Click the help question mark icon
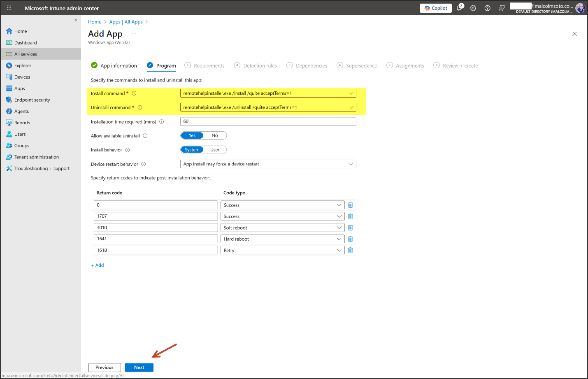Image resolution: width=588 pixels, height=379 pixels. point(487,8)
